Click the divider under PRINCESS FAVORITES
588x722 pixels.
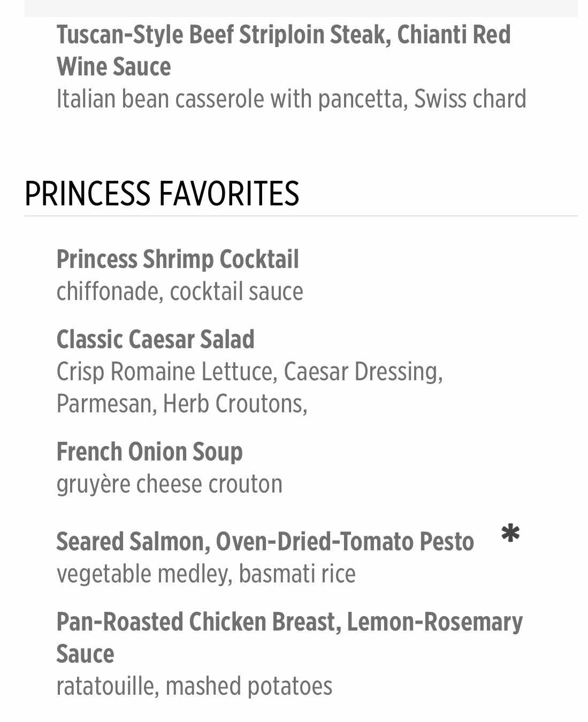click(x=301, y=216)
